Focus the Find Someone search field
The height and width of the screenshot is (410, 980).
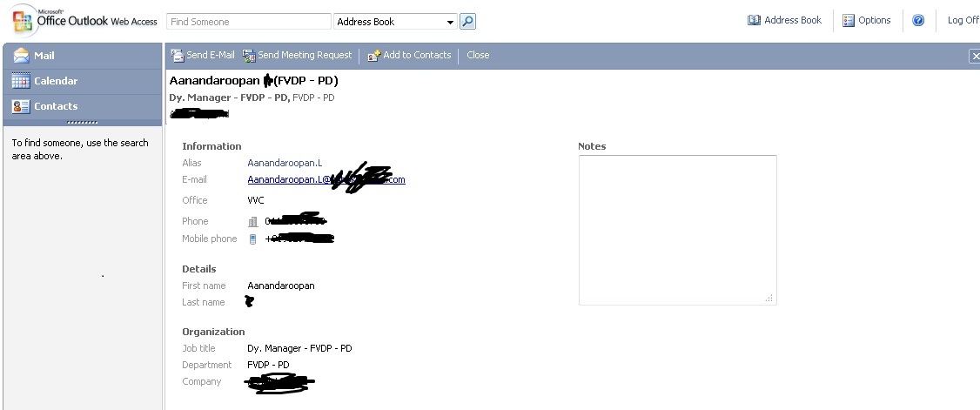249,22
